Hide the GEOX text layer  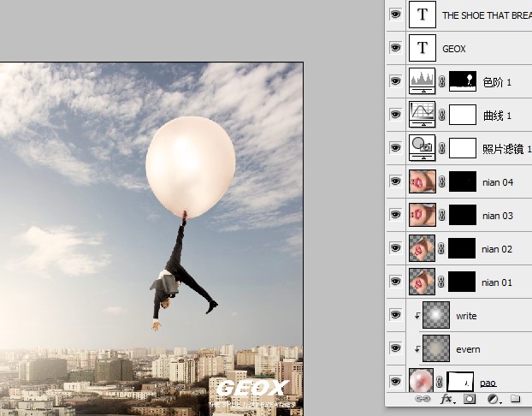[x=396, y=48]
